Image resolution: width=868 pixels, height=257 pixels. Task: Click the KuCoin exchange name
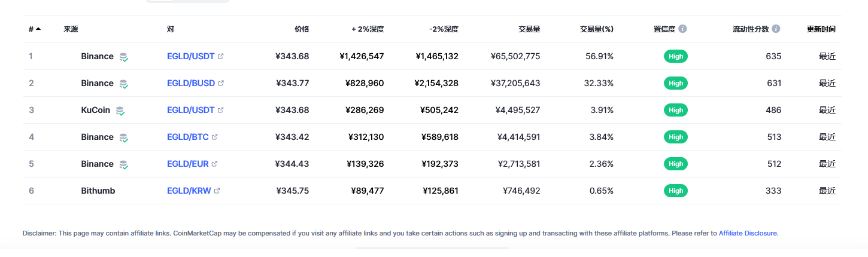[x=96, y=110]
